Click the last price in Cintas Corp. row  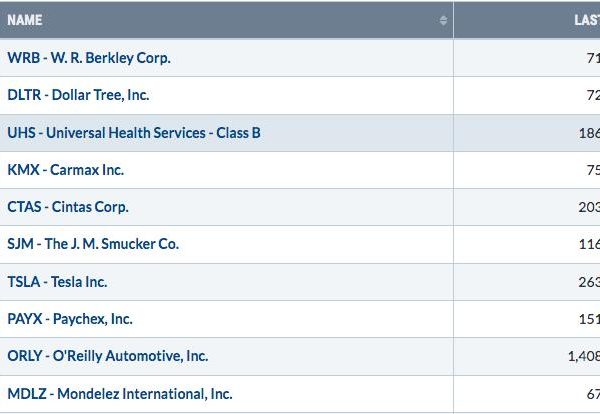point(589,207)
